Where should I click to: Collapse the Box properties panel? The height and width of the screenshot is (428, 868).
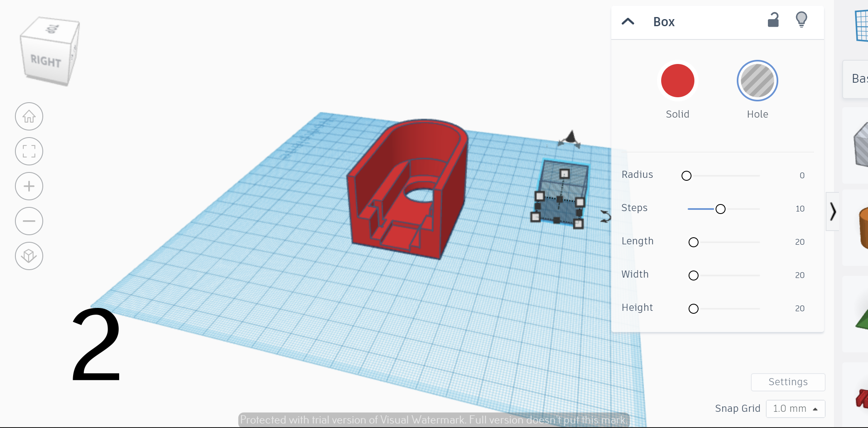click(628, 22)
